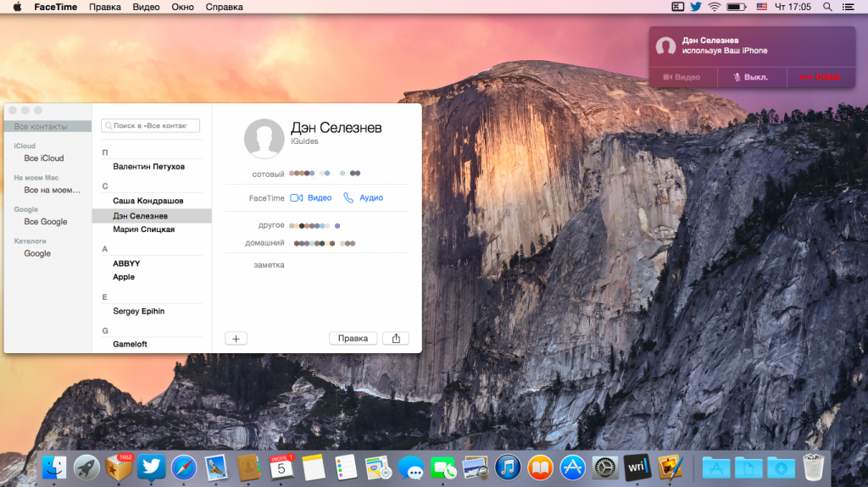Click Дэн Селезнев contact avatar picture
Screen dimensions: 868x487
pyautogui.click(x=264, y=138)
